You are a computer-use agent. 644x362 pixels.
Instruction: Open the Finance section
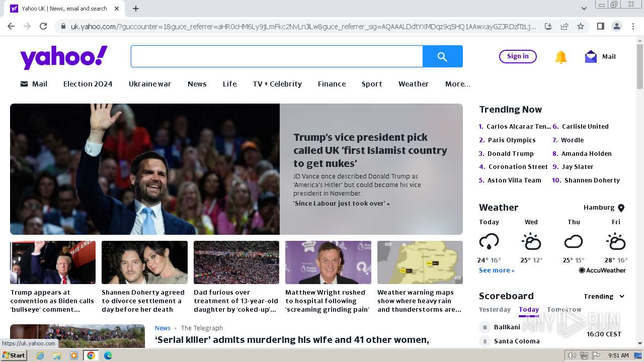[x=332, y=84]
